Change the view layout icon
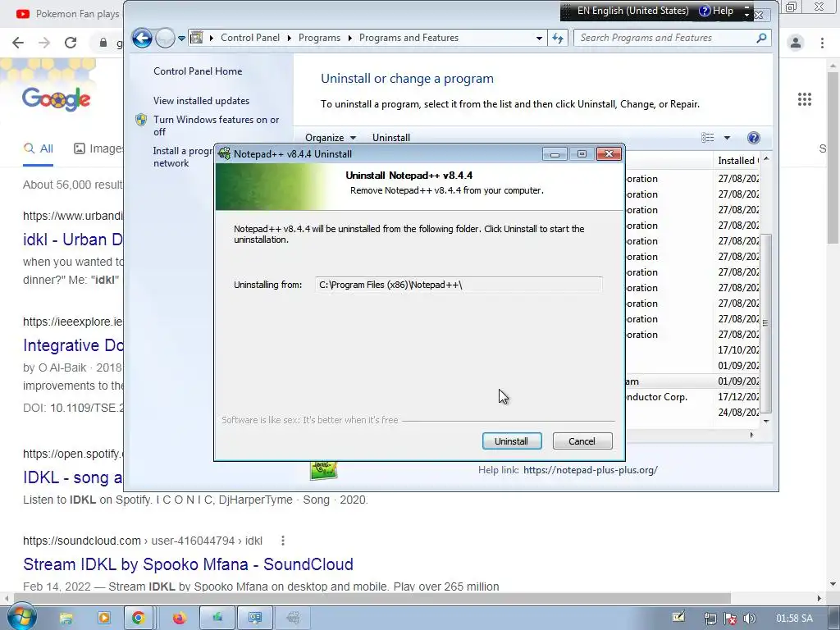The image size is (840, 630). [x=708, y=138]
